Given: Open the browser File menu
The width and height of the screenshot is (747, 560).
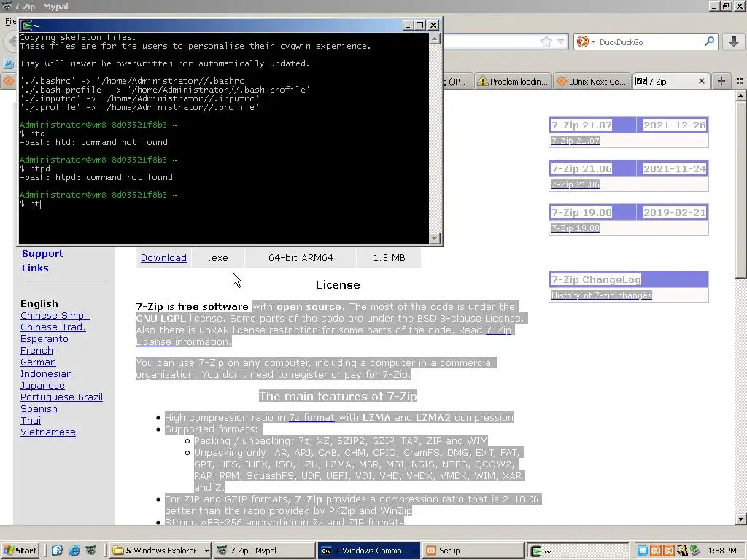Looking at the screenshot, I should click(x=10, y=21).
